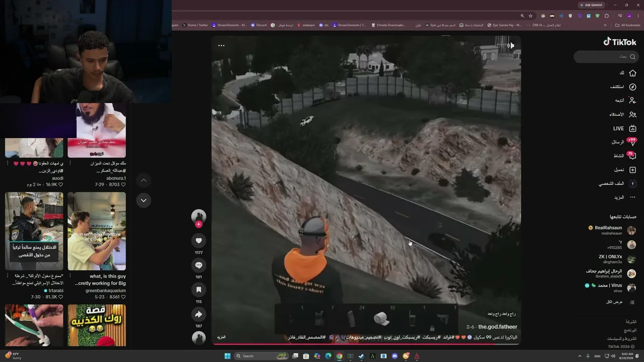Open Steam from the taskbar
Viewport: 644px width, 362px height.
[x=362, y=356]
